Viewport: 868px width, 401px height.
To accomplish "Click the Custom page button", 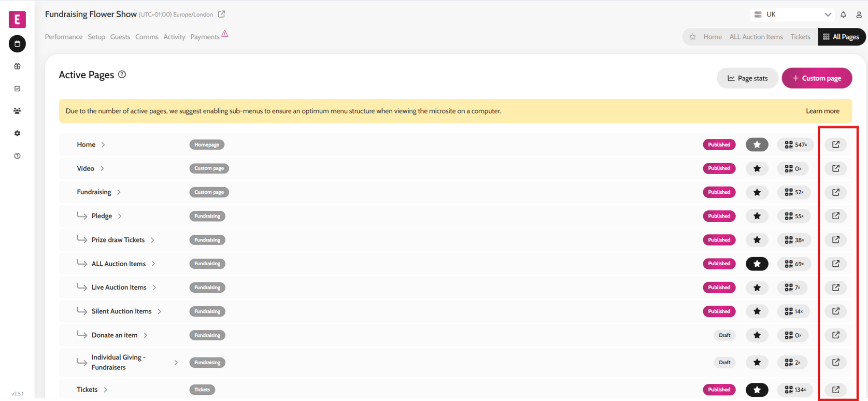I will [x=817, y=78].
